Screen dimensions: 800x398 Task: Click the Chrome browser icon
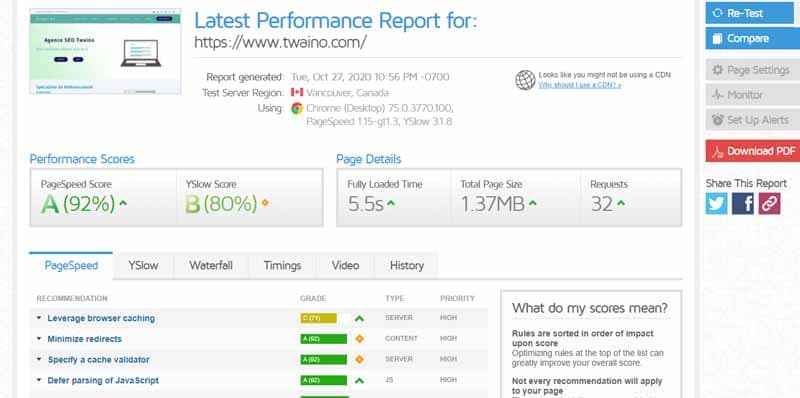tap(296, 108)
